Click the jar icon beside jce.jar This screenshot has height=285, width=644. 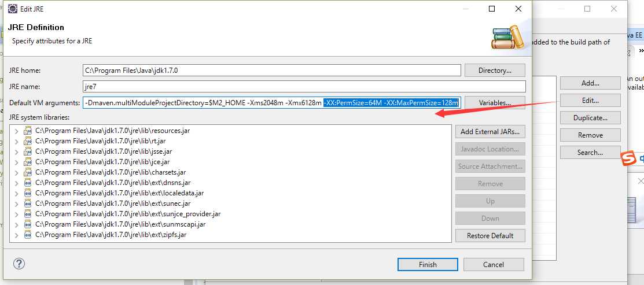click(28, 162)
